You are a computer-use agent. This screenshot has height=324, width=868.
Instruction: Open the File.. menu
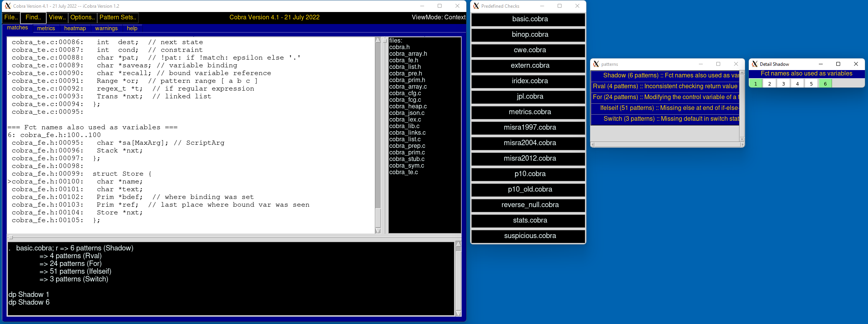click(x=11, y=17)
